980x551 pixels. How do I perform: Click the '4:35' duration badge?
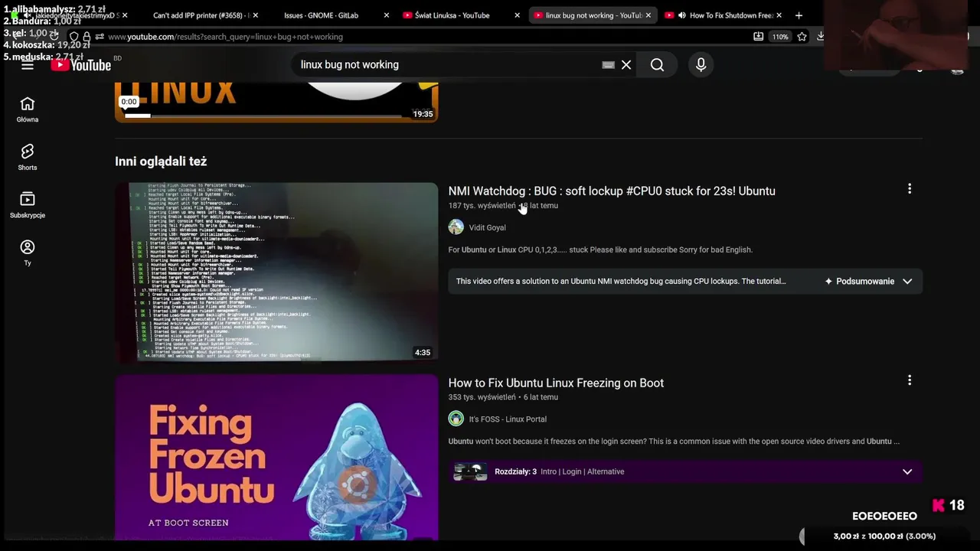coord(423,353)
